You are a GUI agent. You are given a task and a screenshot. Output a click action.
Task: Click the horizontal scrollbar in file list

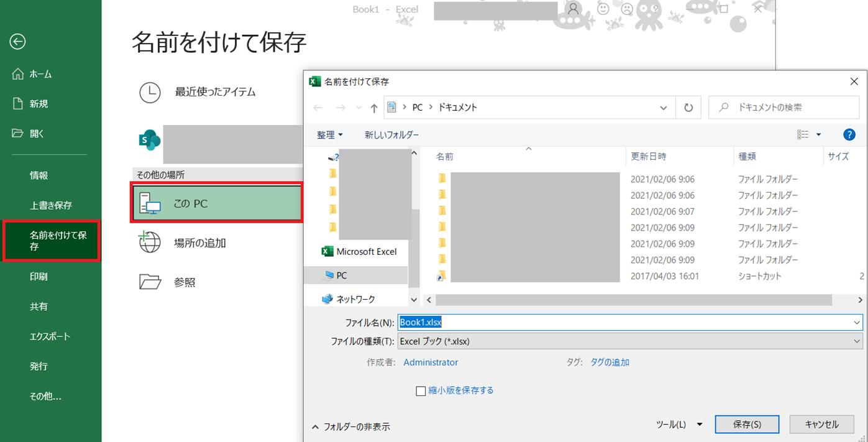(x=634, y=300)
